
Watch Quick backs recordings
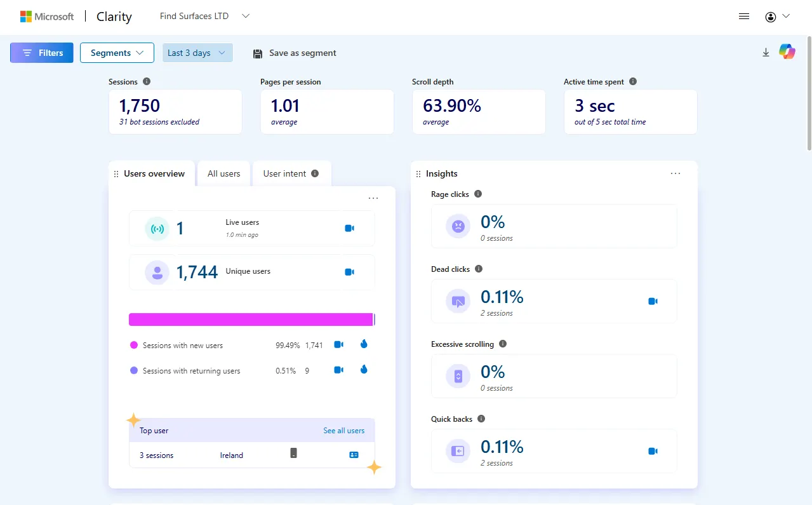653,451
